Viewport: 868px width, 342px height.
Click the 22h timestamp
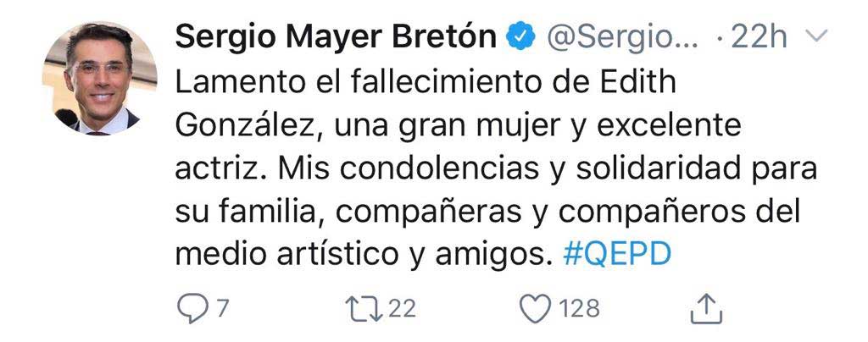click(x=758, y=37)
